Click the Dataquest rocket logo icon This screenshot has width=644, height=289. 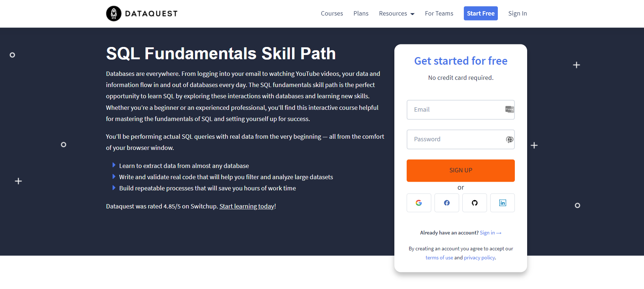coord(114,13)
